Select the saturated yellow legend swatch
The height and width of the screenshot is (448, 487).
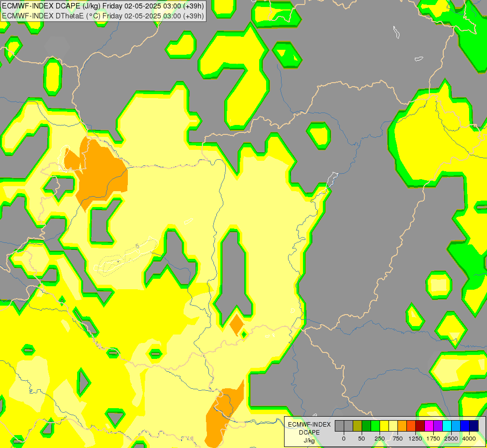tap(385, 426)
